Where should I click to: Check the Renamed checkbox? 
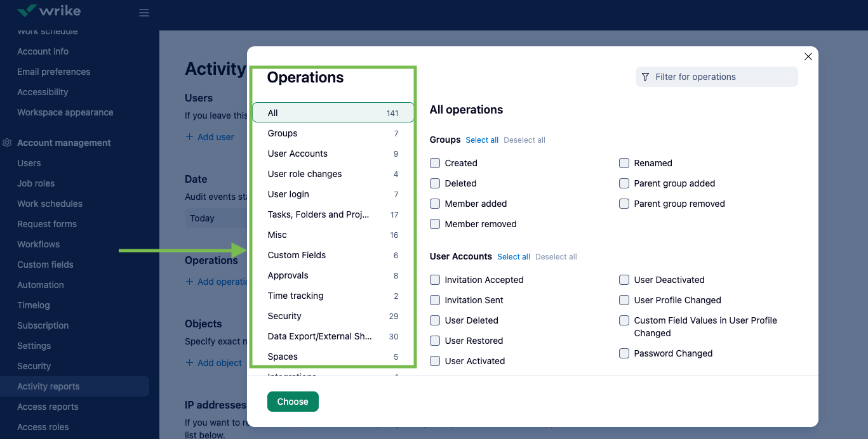[x=624, y=163]
